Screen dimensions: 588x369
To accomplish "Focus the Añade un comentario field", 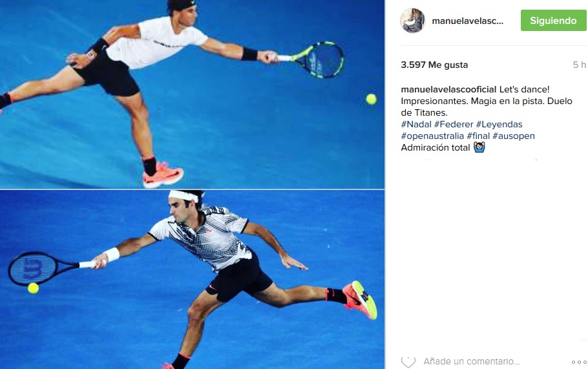I will [472, 361].
